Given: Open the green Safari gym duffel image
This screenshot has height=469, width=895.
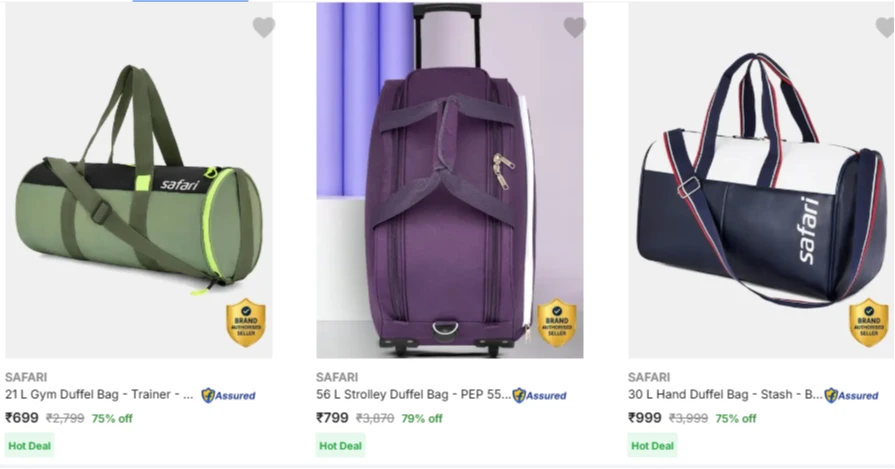Looking at the screenshot, I should click(x=139, y=180).
